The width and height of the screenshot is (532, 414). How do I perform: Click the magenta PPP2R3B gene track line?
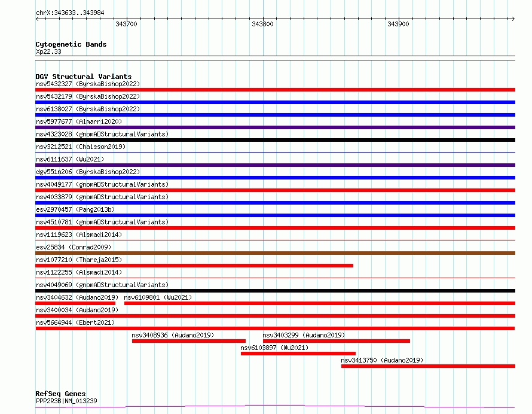pyautogui.click(x=275, y=407)
